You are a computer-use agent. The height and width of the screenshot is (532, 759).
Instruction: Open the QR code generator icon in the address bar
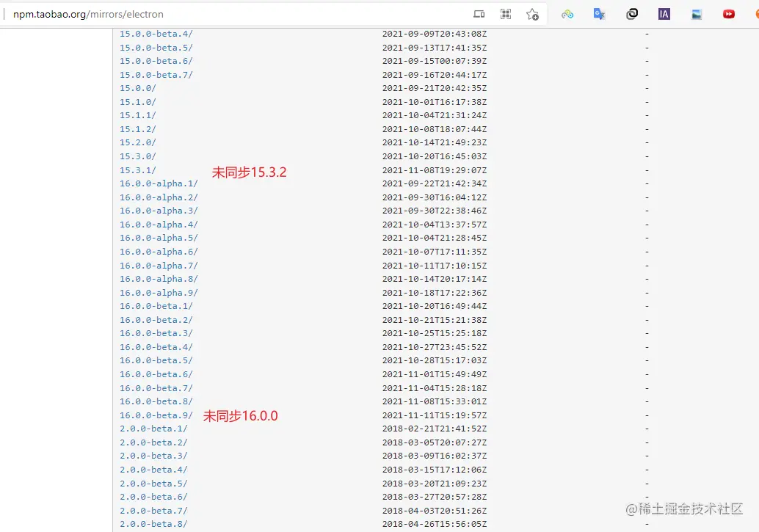pyautogui.click(x=505, y=14)
